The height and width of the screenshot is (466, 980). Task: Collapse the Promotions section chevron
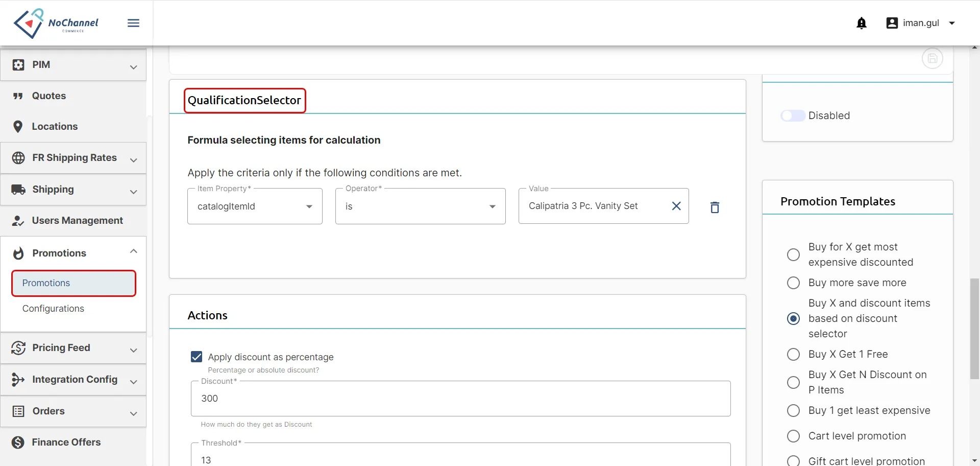tap(133, 251)
